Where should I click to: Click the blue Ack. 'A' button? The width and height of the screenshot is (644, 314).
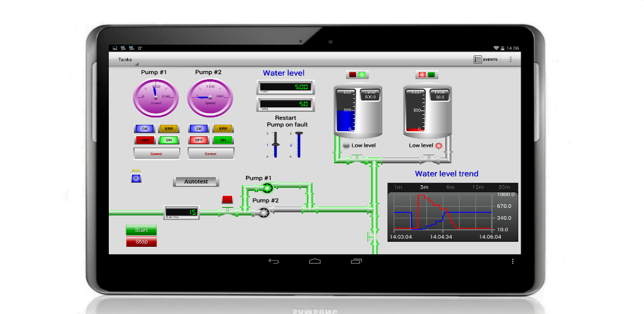(x=136, y=179)
